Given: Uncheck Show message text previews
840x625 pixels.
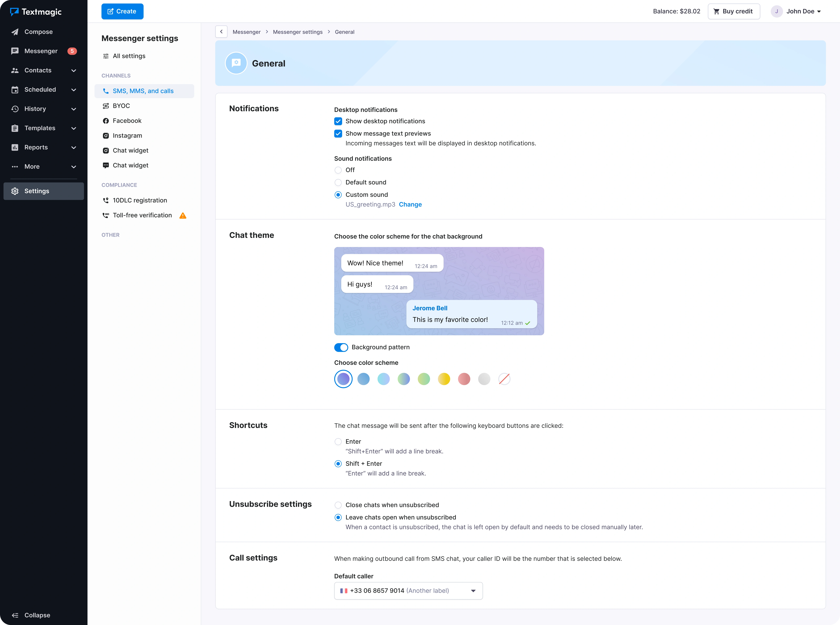Looking at the screenshot, I should pos(338,134).
